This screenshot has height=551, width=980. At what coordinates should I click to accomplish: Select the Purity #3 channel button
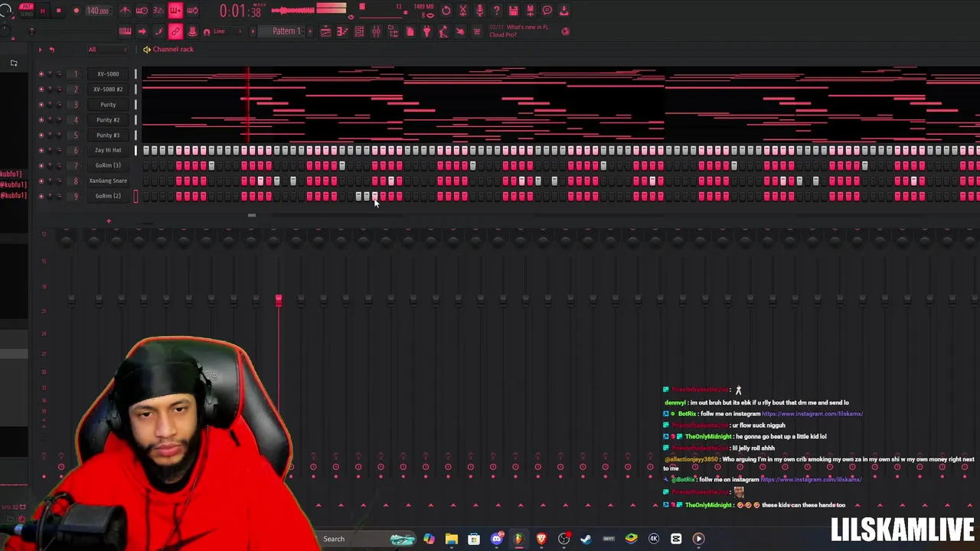[108, 135]
